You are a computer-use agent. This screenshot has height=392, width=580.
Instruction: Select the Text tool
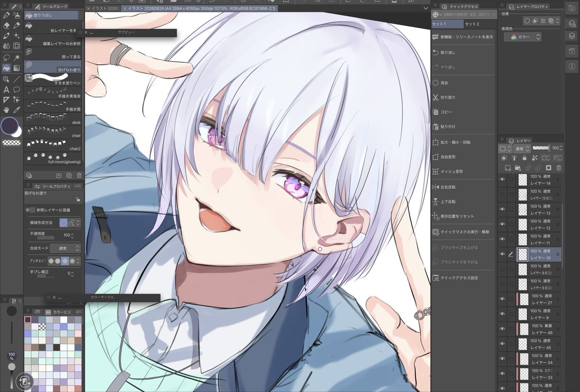coord(6,89)
